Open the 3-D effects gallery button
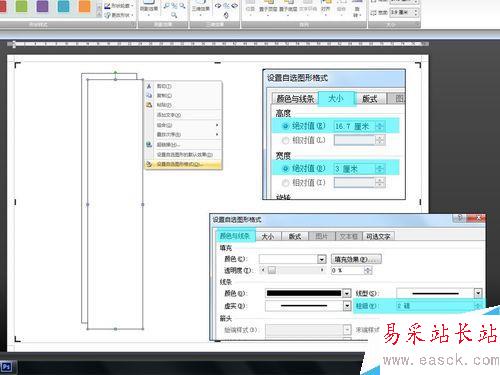Screen dimensions: 500x375 click(x=201, y=7)
